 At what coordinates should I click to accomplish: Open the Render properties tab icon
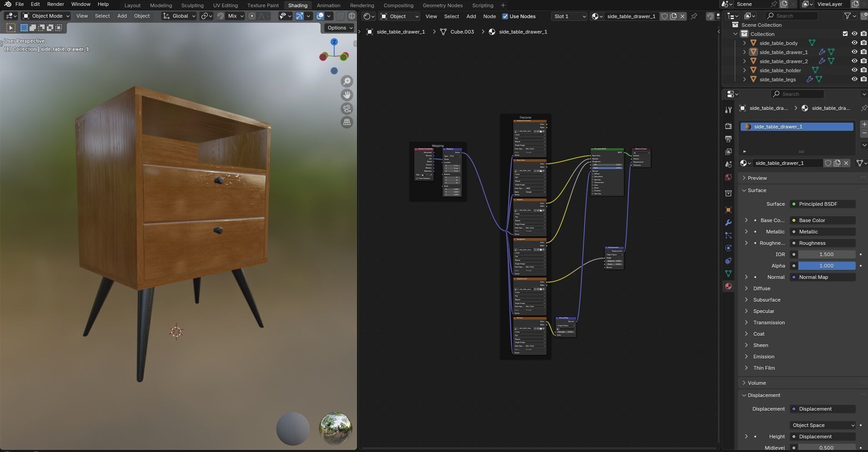[728, 126]
